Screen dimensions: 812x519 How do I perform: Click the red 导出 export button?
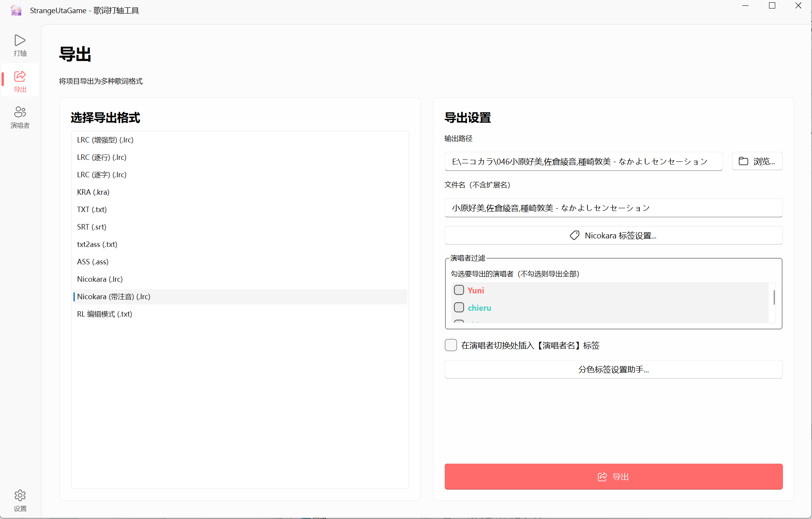click(613, 476)
